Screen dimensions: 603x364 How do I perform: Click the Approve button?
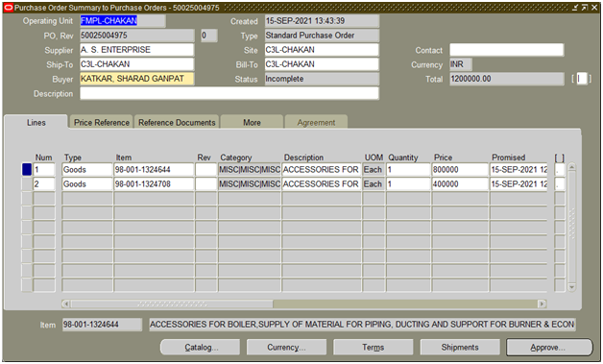pyautogui.click(x=549, y=348)
